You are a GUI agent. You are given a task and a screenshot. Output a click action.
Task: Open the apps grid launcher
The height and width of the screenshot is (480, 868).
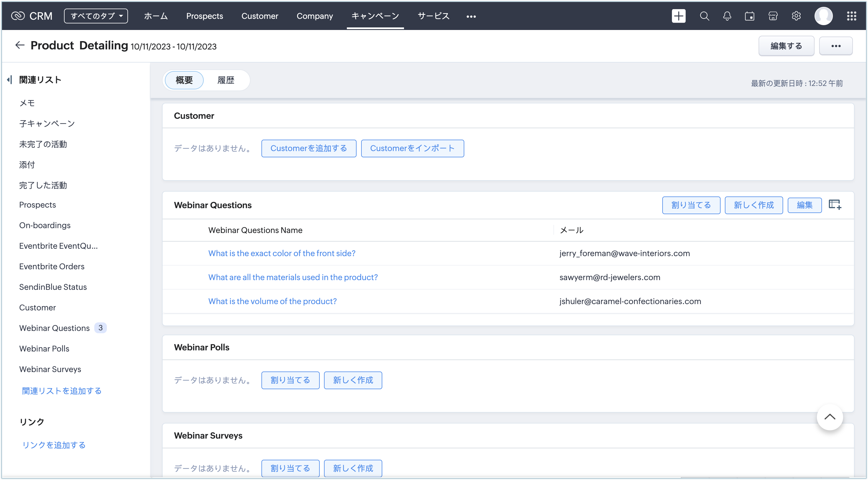851,16
